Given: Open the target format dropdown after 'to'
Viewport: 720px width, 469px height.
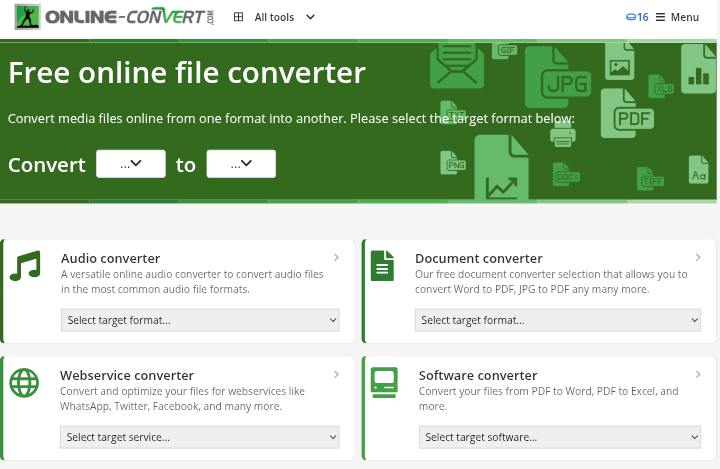Looking at the screenshot, I should click(241, 164).
